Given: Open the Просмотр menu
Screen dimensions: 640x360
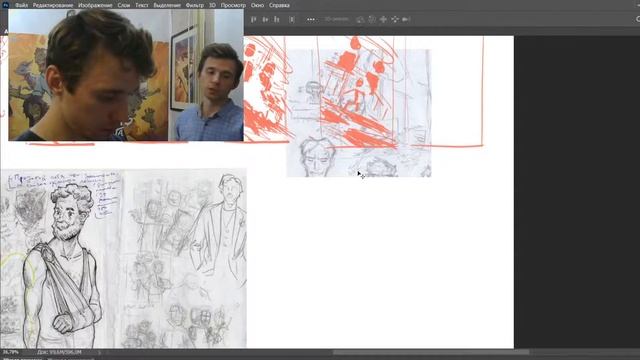Looking at the screenshot, I should 233,5.
